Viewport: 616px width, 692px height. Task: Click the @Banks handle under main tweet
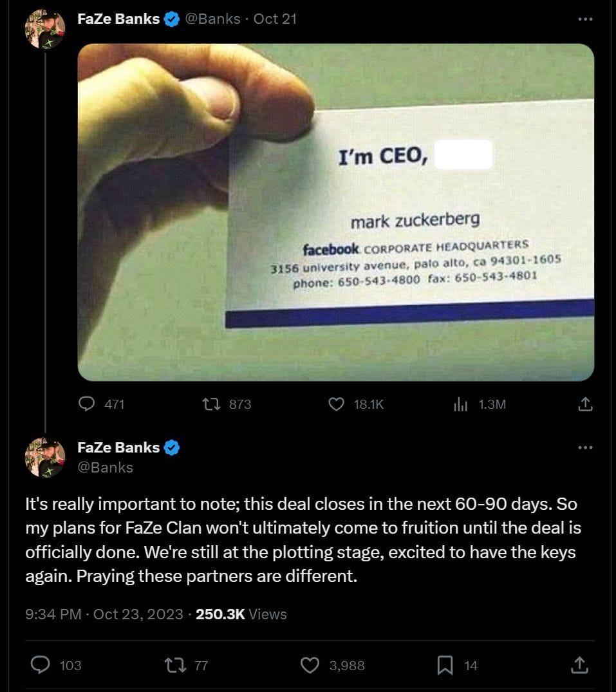(105, 467)
